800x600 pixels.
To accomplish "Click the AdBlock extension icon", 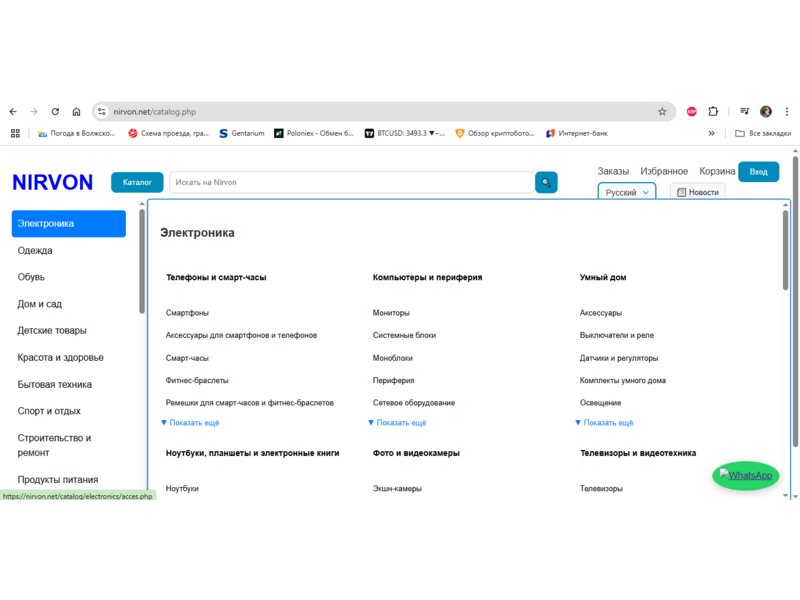I will [x=691, y=112].
